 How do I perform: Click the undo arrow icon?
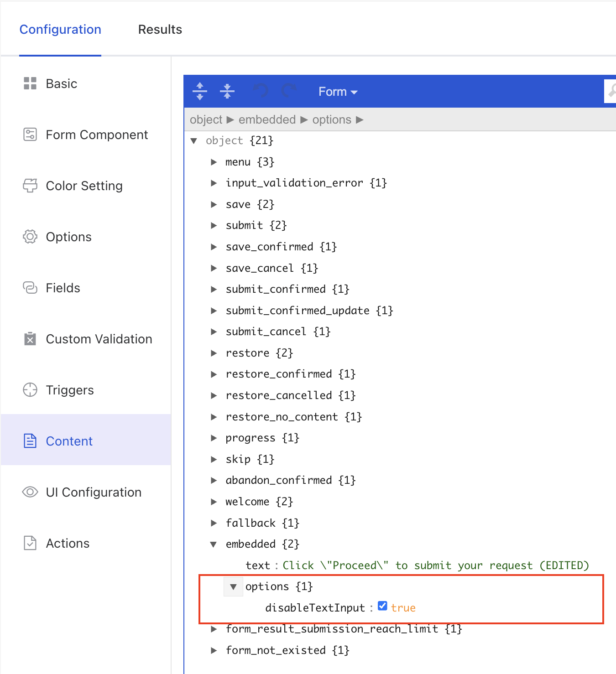click(260, 91)
